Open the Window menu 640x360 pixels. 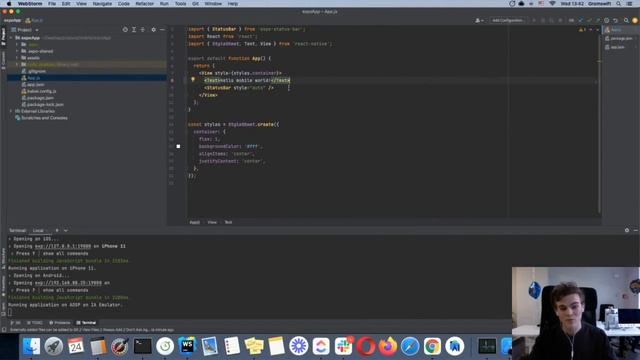coord(213,4)
